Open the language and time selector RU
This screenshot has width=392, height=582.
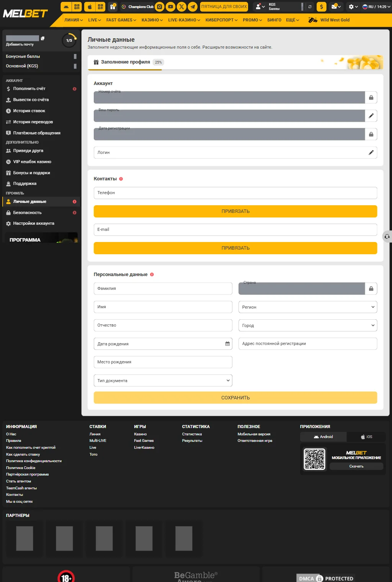point(376,7)
